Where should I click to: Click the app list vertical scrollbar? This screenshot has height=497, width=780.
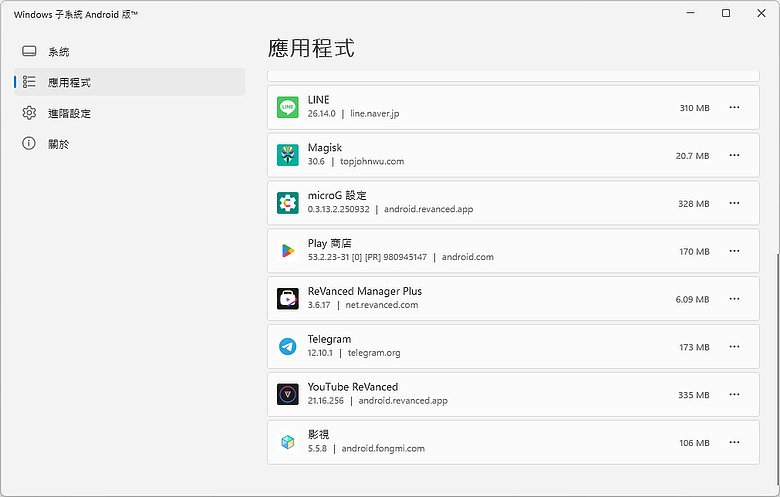tap(777, 368)
